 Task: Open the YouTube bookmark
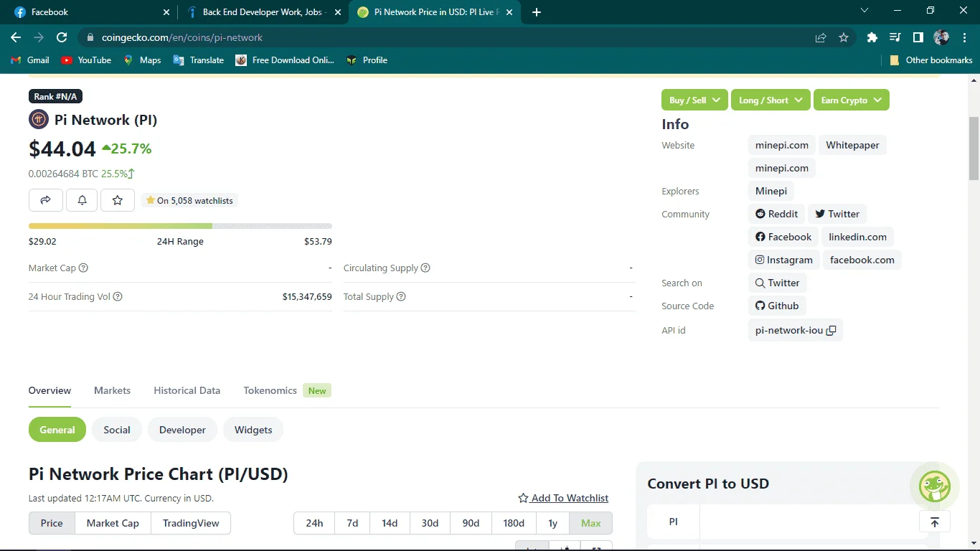coord(86,60)
